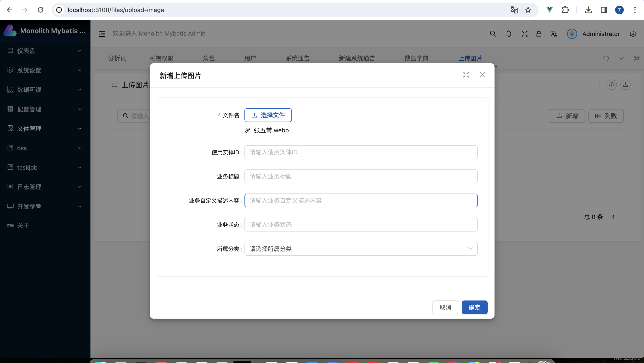Click the 确定 confirm button
The width and height of the screenshot is (644, 363).
474,307
